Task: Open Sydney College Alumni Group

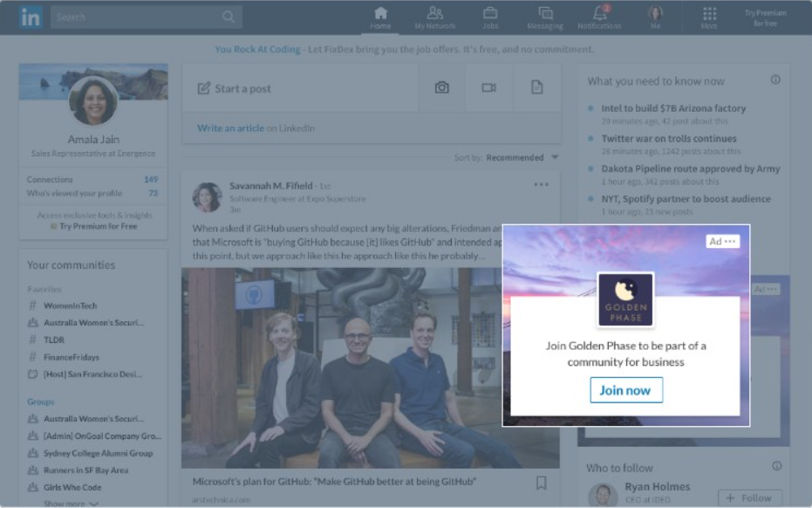Action: pyautogui.click(x=98, y=453)
